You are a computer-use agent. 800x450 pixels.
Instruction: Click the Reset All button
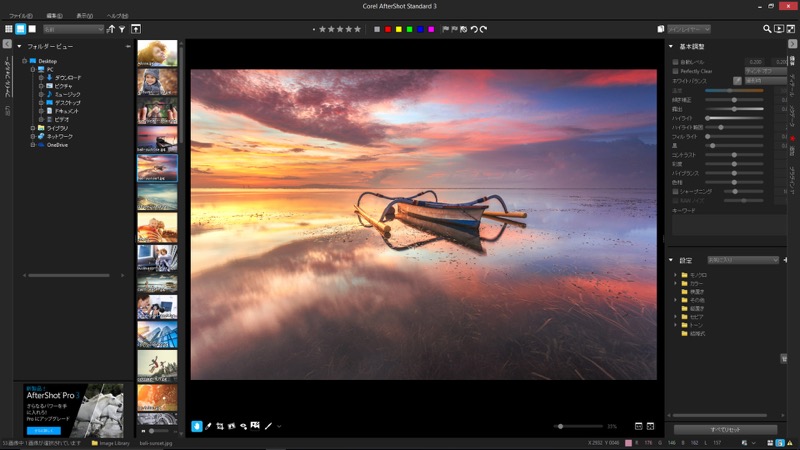[725, 430]
